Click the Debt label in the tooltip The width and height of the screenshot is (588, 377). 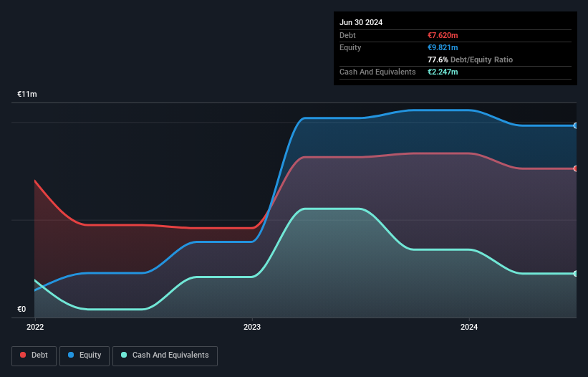(347, 35)
